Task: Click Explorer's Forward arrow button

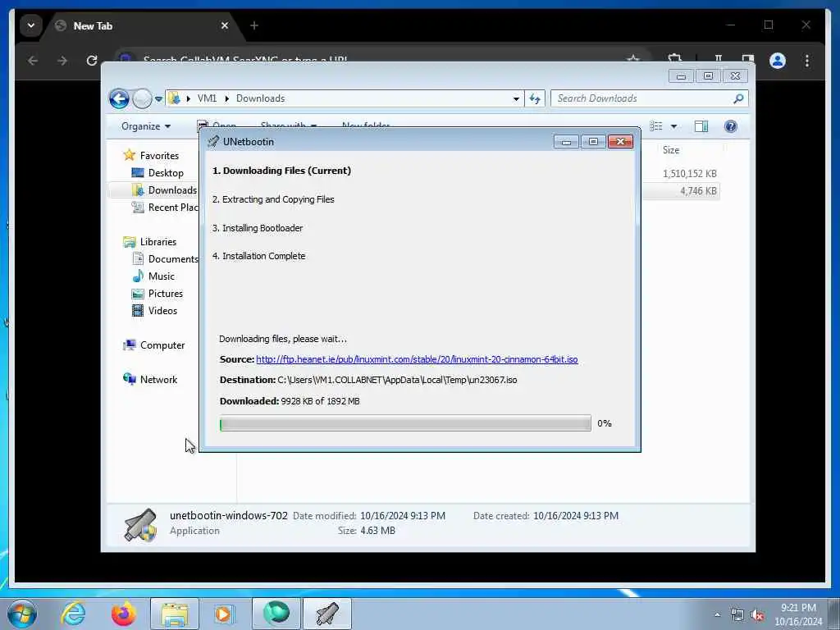Action: (142, 98)
